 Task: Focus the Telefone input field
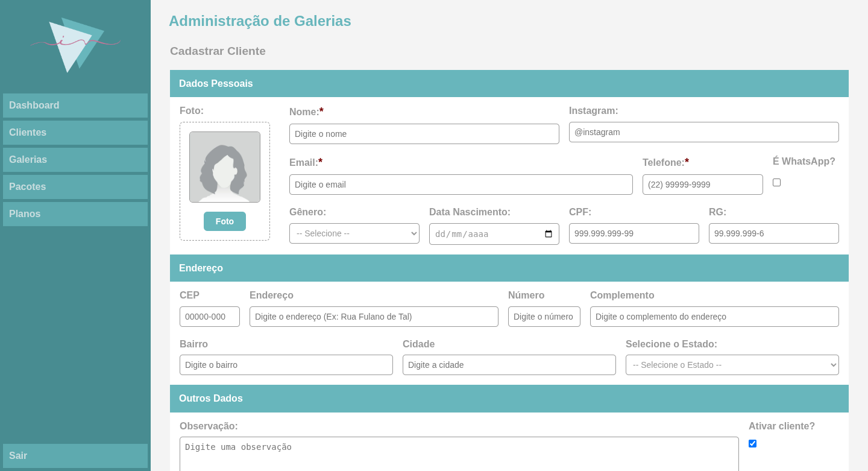point(703,185)
